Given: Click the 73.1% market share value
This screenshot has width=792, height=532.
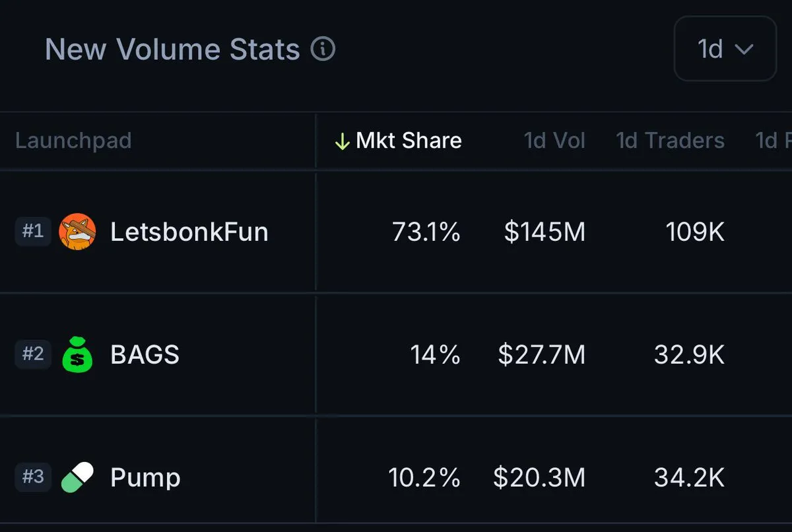Looking at the screenshot, I should click(426, 232).
